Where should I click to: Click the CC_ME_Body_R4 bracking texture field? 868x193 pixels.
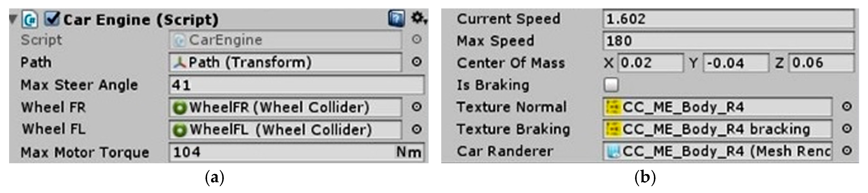(x=717, y=129)
